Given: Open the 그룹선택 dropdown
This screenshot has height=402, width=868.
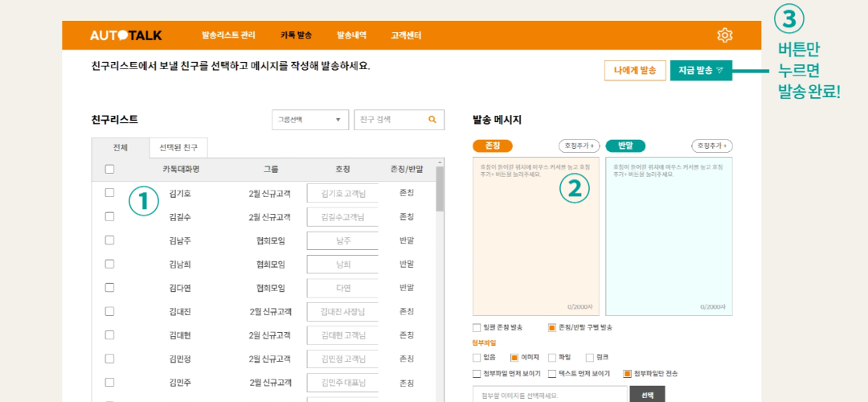Looking at the screenshot, I should point(310,120).
